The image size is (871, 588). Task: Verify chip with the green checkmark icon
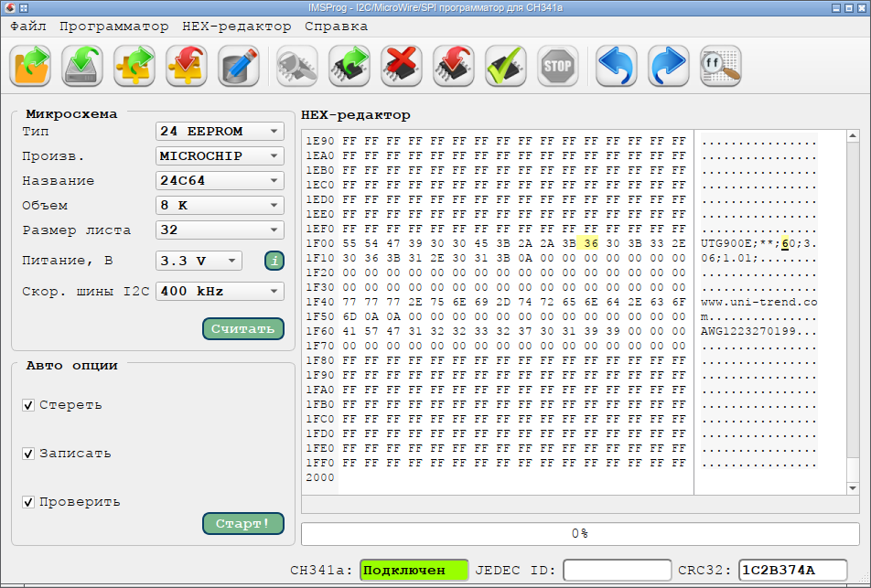[506, 66]
